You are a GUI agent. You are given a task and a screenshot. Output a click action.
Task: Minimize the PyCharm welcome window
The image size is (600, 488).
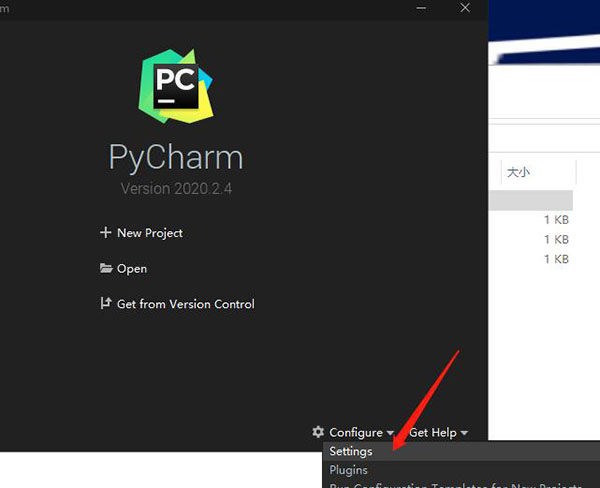[421, 8]
